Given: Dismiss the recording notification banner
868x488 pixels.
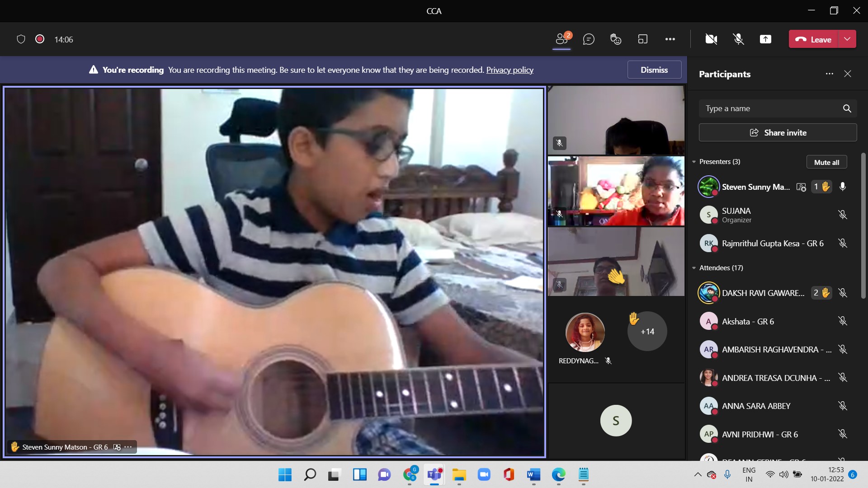Looking at the screenshot, I should [654, 70].
